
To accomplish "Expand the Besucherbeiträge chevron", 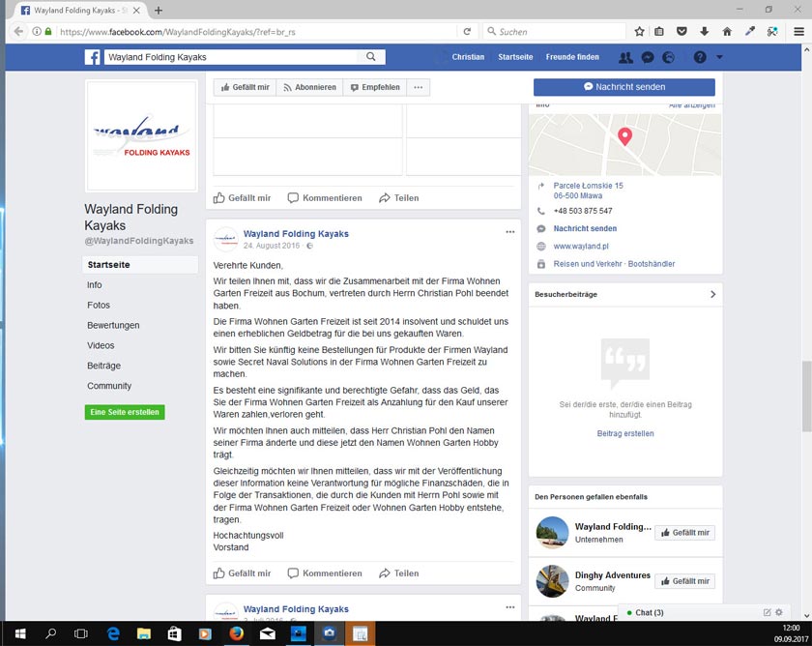I will tap(713, 294).
